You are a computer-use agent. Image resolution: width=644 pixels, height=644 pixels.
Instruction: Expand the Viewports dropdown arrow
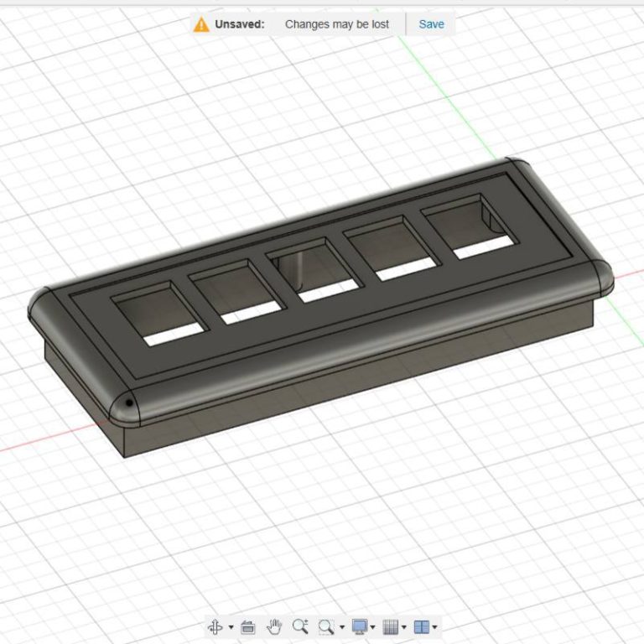click(434, 627)
